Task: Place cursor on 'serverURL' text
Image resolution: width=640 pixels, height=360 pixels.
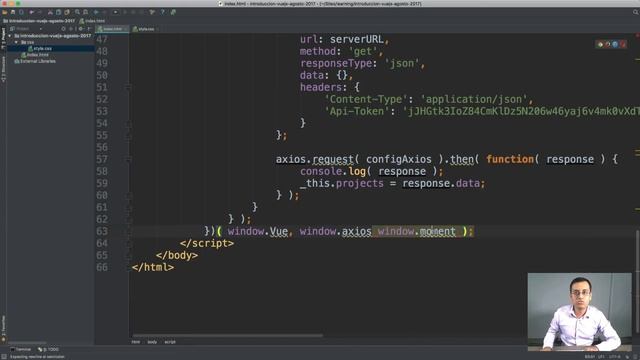Action: click(357, 40)
